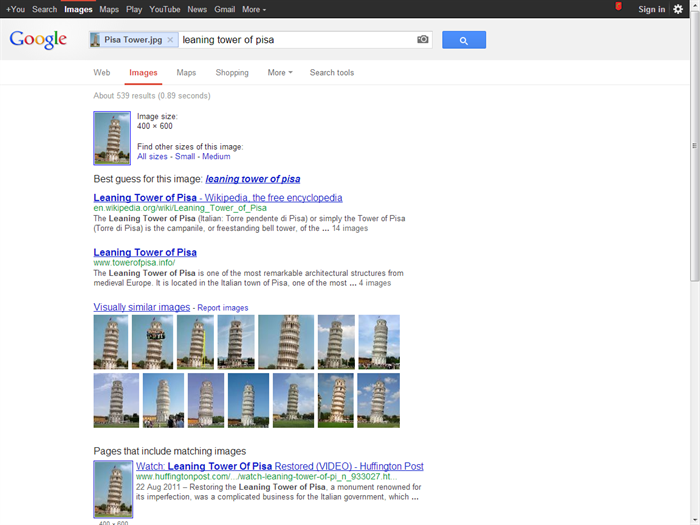Open Play in the top bar
The width and height of the screenshot is (700, 525).
pos(134,9)
